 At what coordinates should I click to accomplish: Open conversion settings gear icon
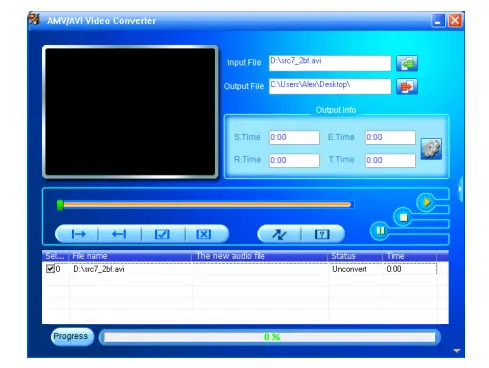(431, 149)
